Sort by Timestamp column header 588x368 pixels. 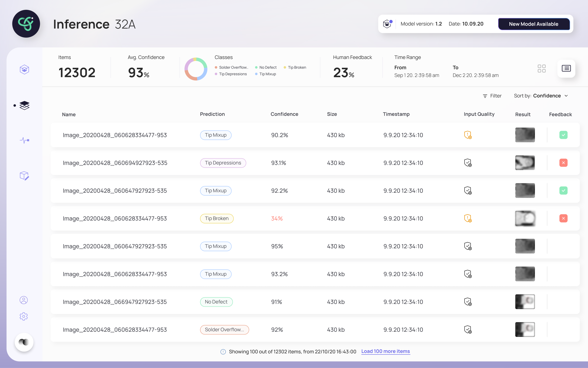(396, 114)
